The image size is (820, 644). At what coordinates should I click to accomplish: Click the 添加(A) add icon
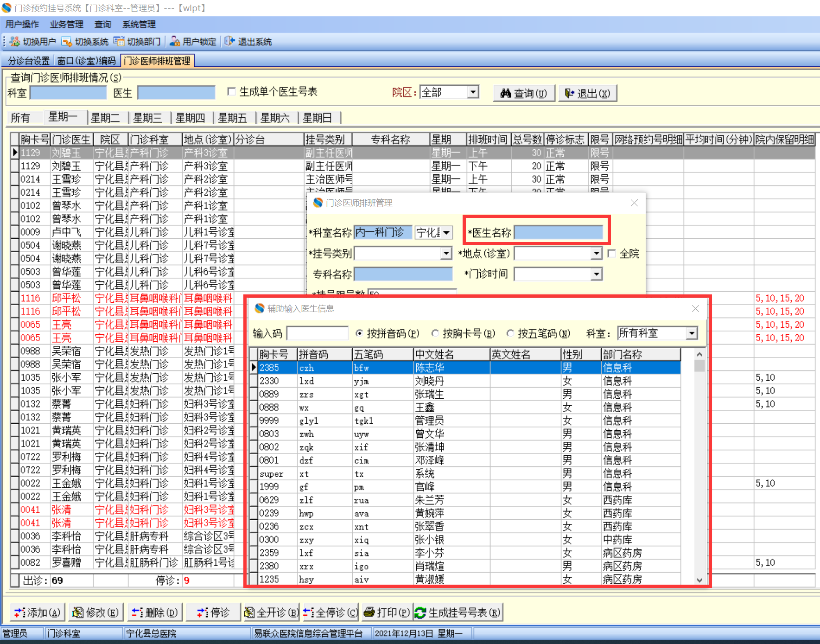point(19,612)
